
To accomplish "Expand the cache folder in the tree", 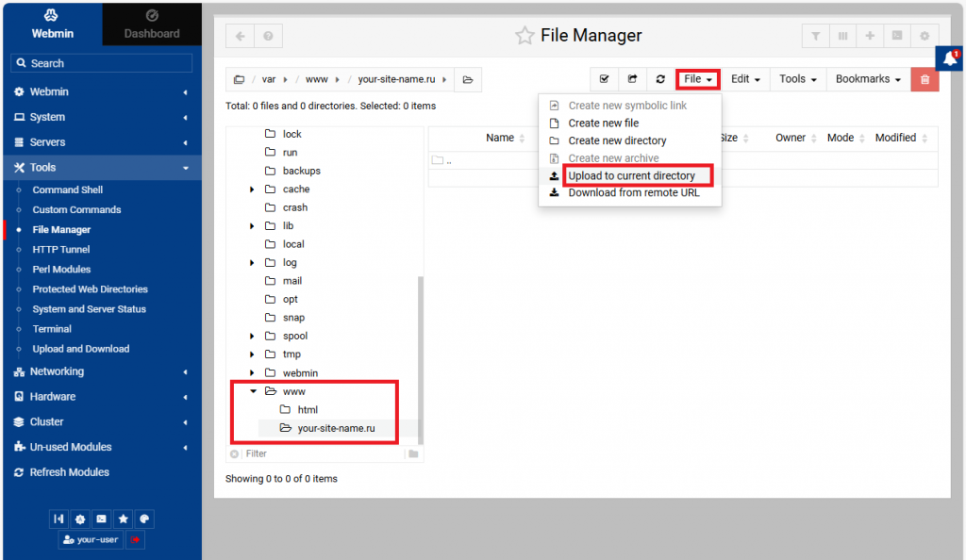I will tap(253, 189).
